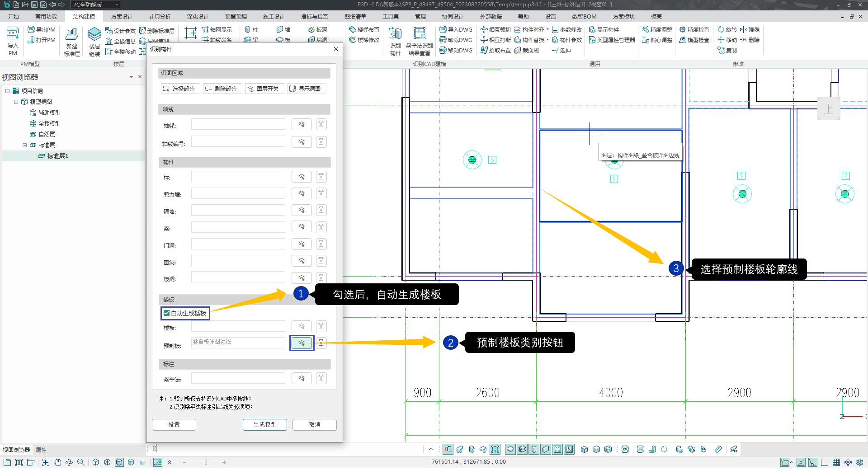The height and width of the screenshot is (470, 868).
Task: Click the trash icon beside 轴线 field
Action: (321, 124)
